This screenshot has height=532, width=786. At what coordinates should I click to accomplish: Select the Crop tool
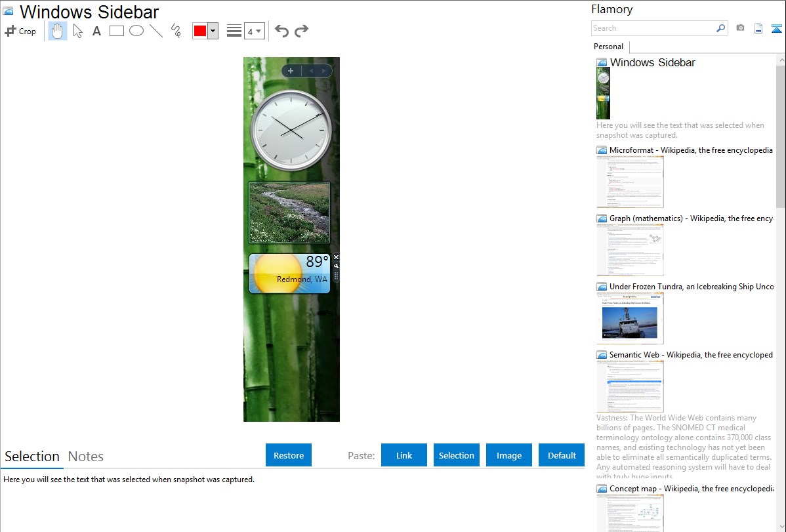(x=20, y=31)
